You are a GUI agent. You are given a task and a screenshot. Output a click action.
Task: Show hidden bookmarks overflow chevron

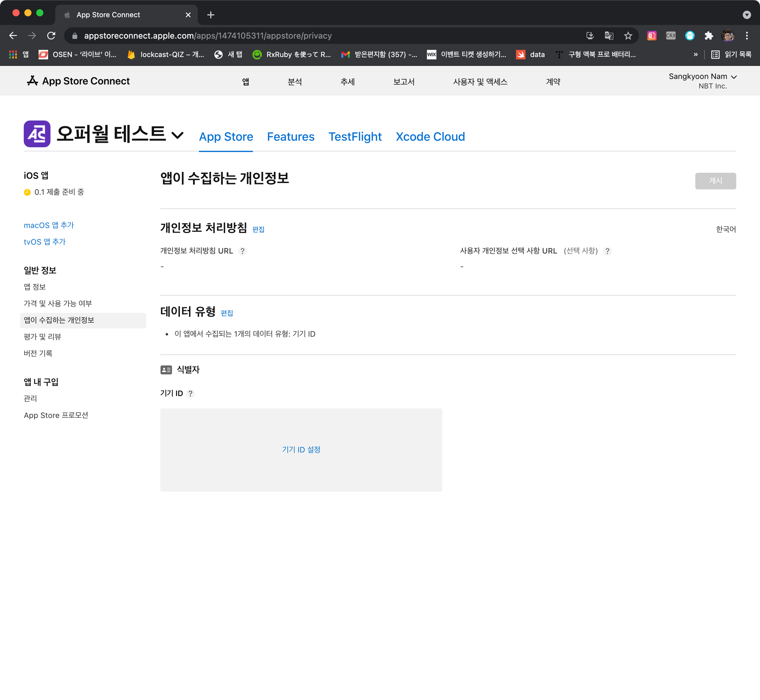[695, 54]
